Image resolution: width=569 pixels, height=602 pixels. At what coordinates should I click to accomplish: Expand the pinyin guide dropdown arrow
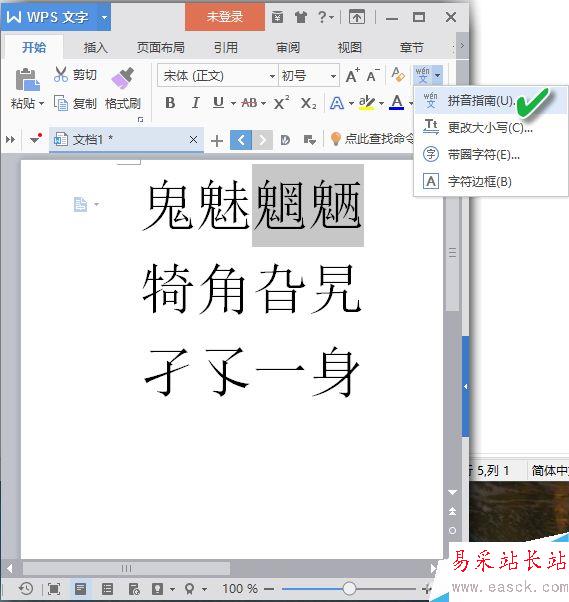point(437,75)
